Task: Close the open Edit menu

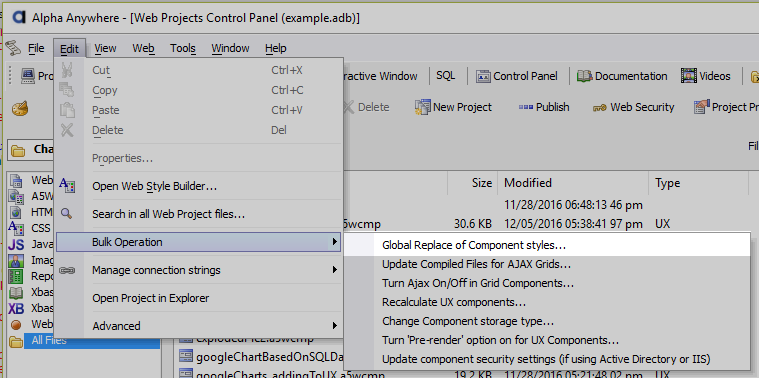Action: point(70,48)
